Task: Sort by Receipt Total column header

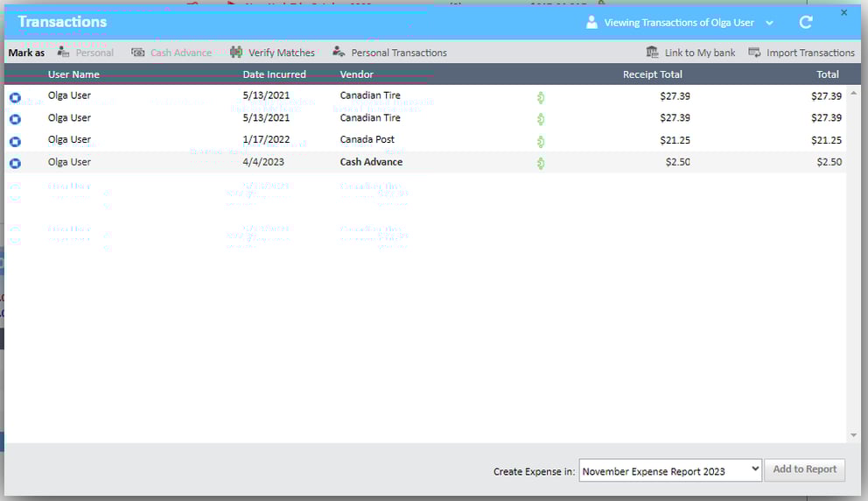Action: point(652,74)
